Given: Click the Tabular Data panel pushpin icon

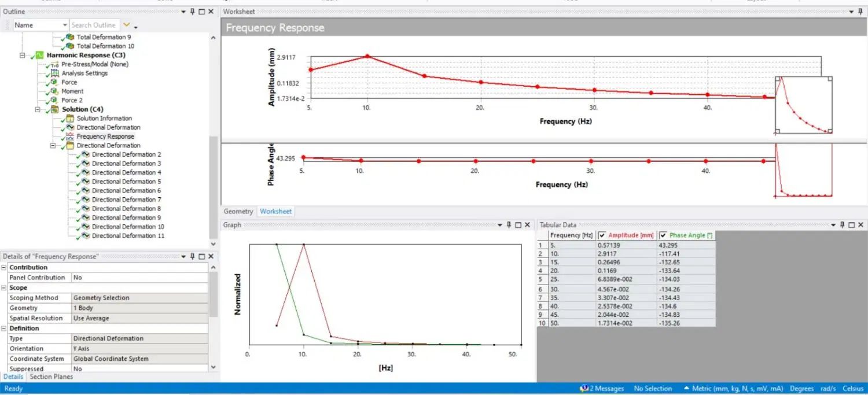Looking at the screenshot, I should [843, 225].
